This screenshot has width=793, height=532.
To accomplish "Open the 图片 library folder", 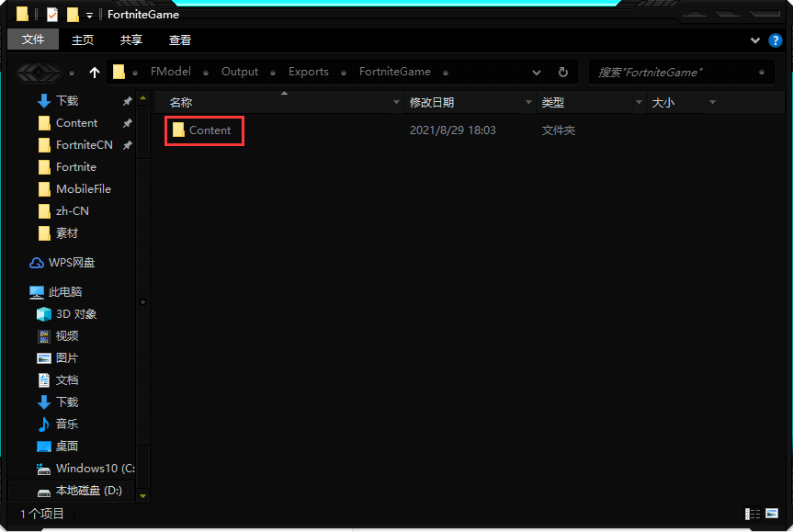I will point(67,358).
